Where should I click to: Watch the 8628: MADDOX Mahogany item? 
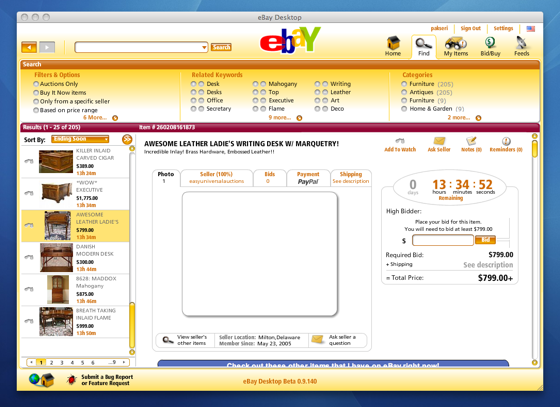tap(29, 289)
